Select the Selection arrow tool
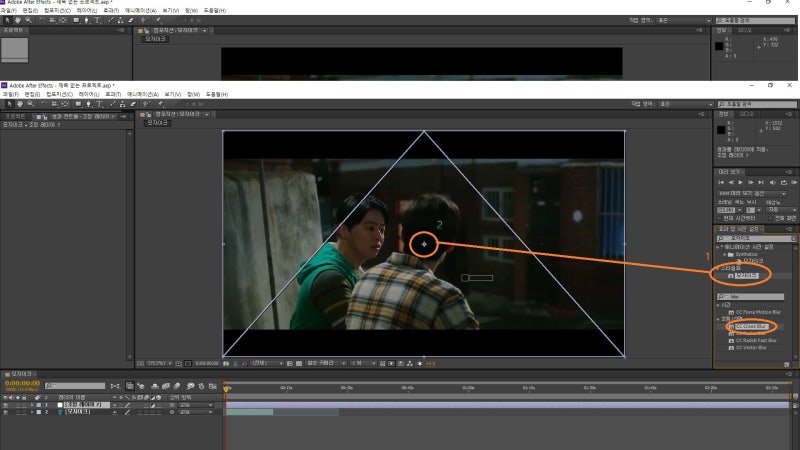The width and height of the screenshot is (800, 450). pyautogui.click(x=10, y=104)
